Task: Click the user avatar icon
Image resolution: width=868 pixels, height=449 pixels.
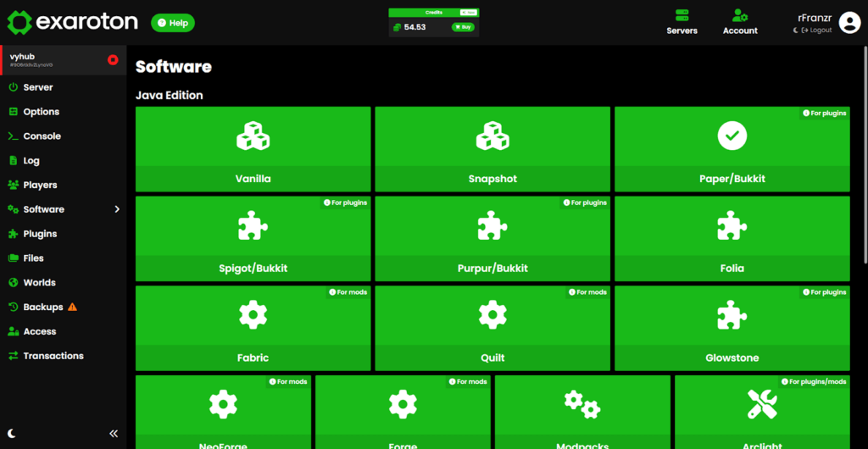Action: click(x=849, y=23)
